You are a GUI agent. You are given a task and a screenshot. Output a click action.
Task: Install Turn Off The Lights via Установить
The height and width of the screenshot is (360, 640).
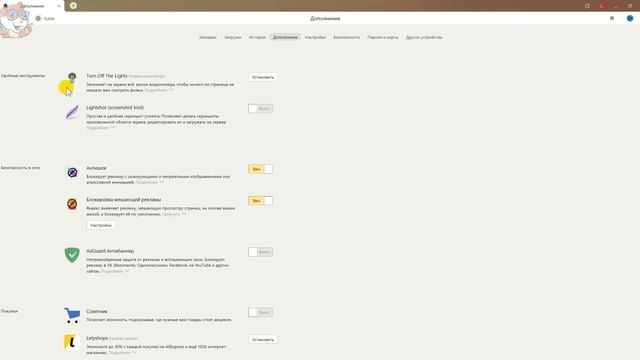(x=263, y=77)
